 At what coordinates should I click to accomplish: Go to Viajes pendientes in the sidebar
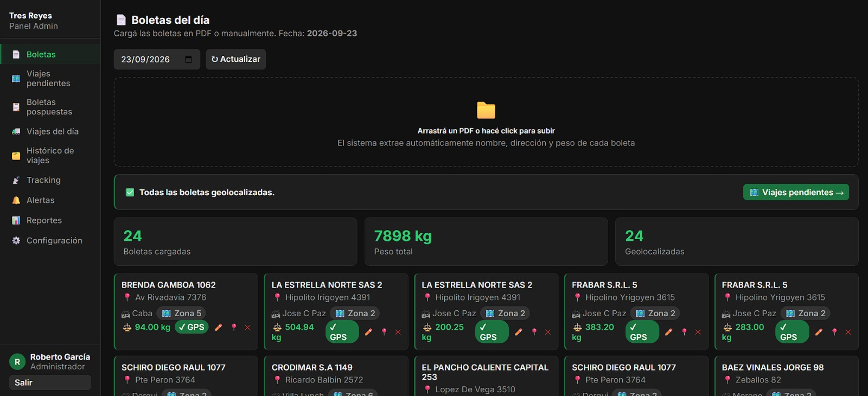tap(50, 79)
